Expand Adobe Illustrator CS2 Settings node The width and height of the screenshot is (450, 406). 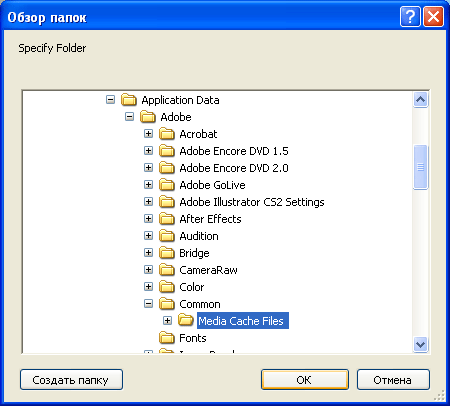click(148, 202)
